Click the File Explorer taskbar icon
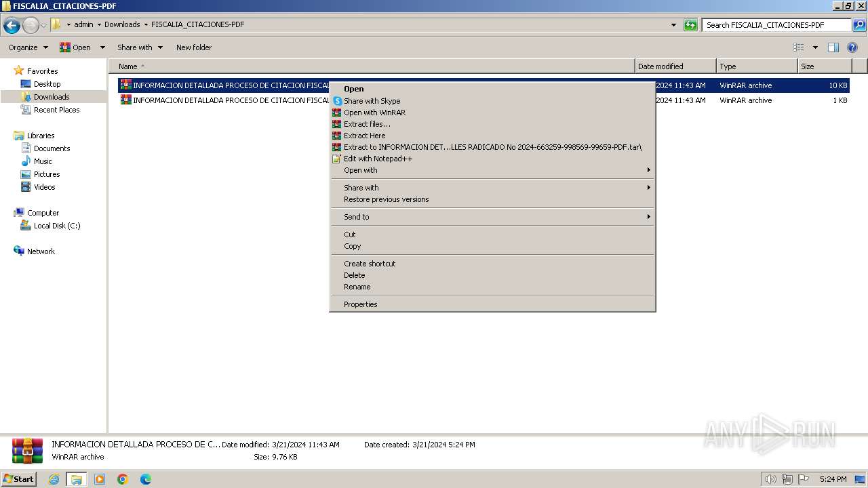 point(77,479)
